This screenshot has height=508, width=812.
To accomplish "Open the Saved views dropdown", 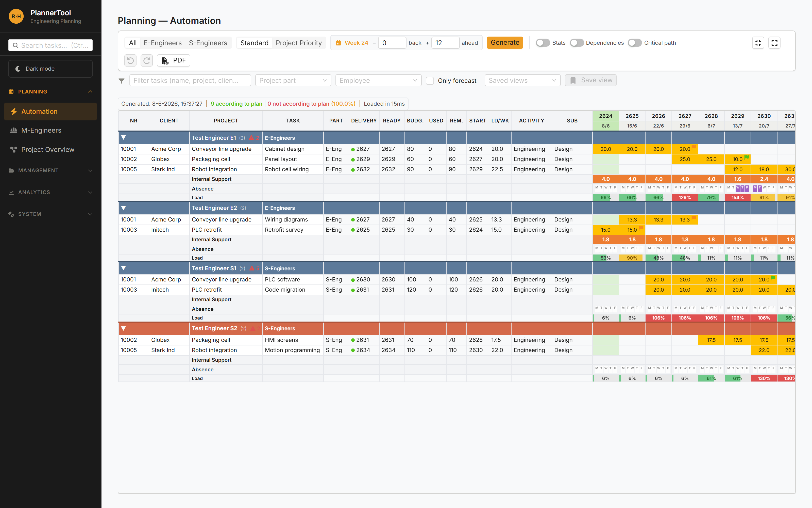I will (x=522, y=80).
